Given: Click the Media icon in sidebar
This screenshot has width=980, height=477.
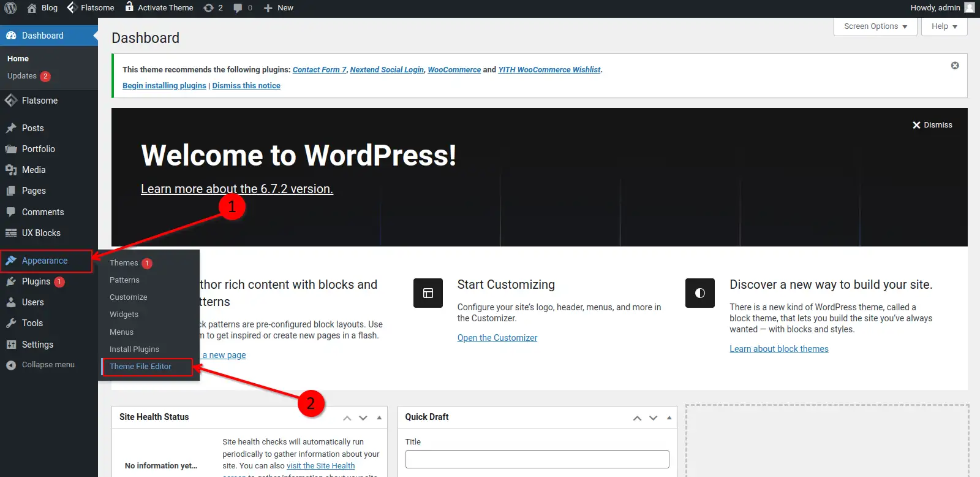Looking at the screenshot, I should click(11, 170).
